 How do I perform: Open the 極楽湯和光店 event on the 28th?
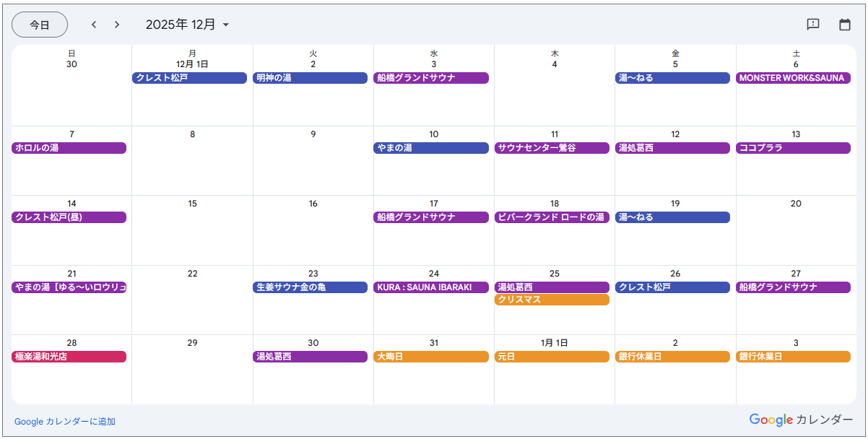[x=69, y=357]
